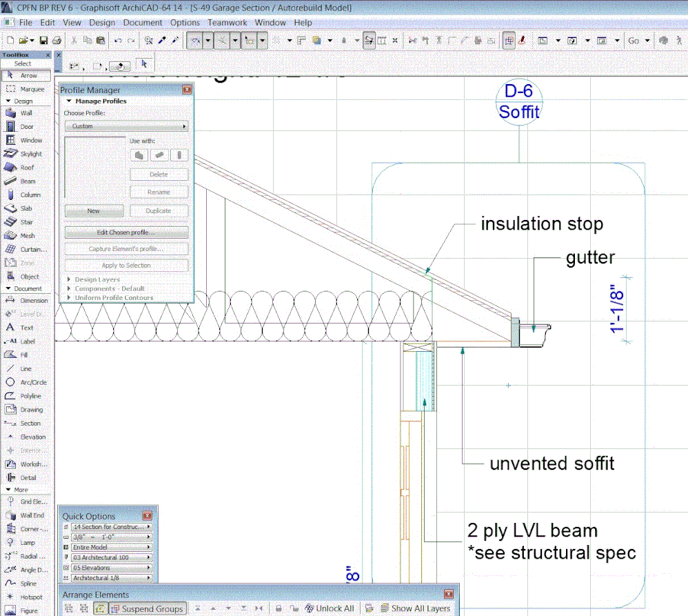Click the Edit Chosen profile button

pos(126,232)
